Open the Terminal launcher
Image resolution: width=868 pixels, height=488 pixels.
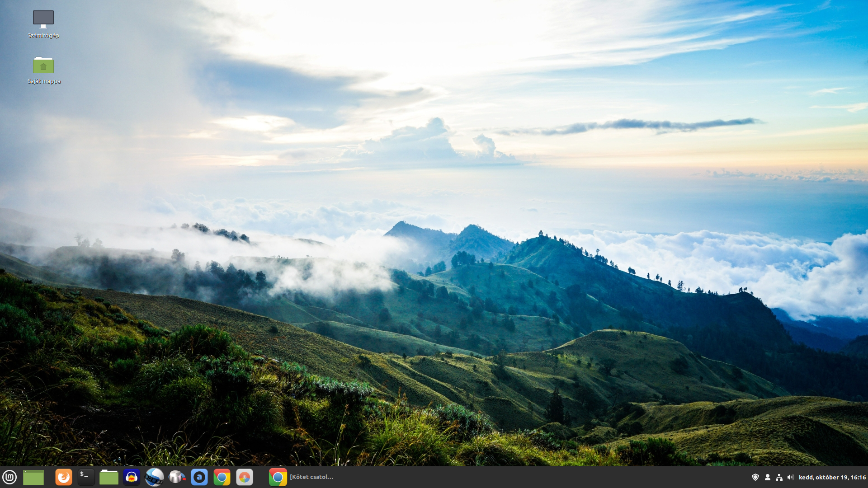pyautogui.click(x=86, y=477)
